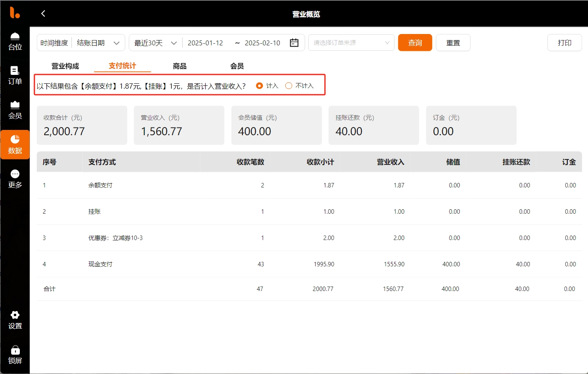
Task: Select the 计入 radio option
Action: [267, 86]
